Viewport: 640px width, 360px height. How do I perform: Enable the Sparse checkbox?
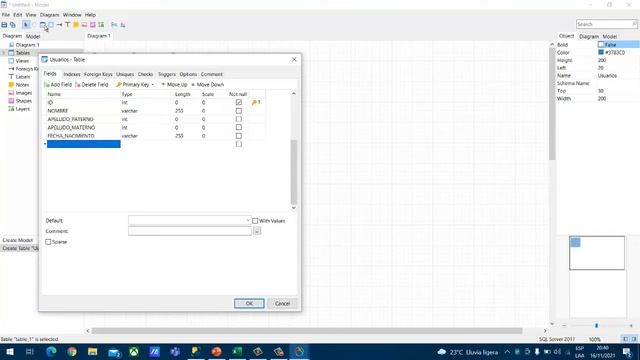coord(48,242)
